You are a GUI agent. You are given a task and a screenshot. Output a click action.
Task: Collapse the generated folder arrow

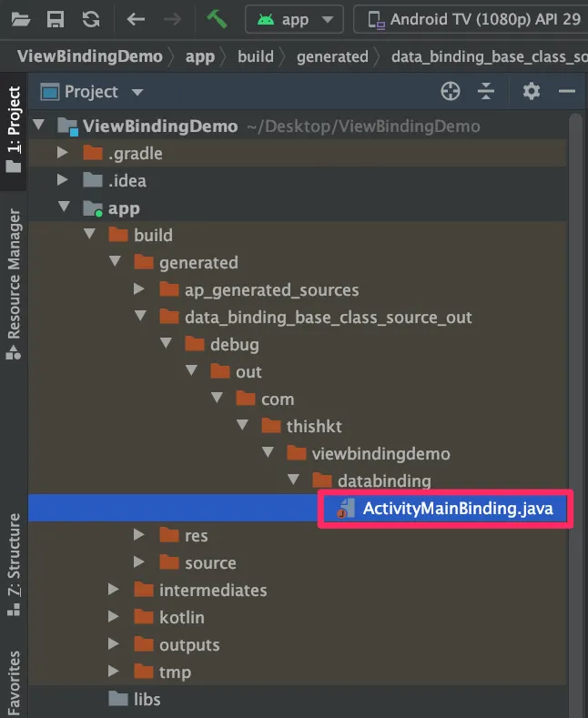116,261
